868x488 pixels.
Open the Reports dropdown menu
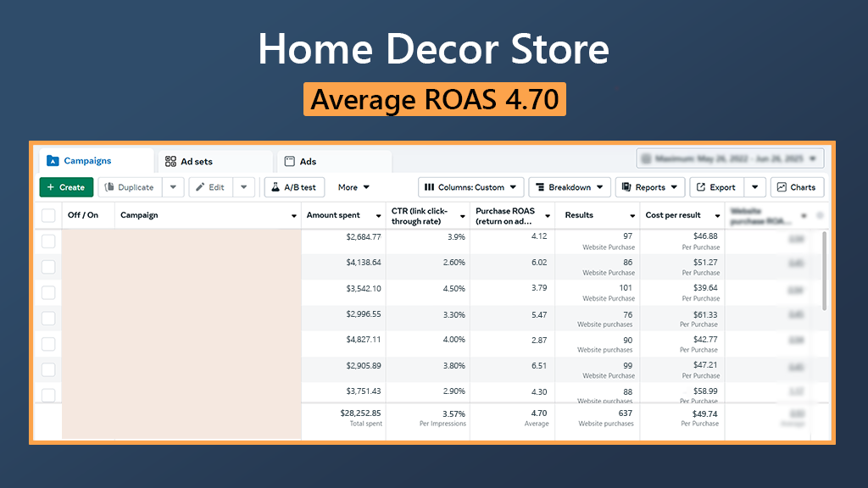click(x=649, y=187)
